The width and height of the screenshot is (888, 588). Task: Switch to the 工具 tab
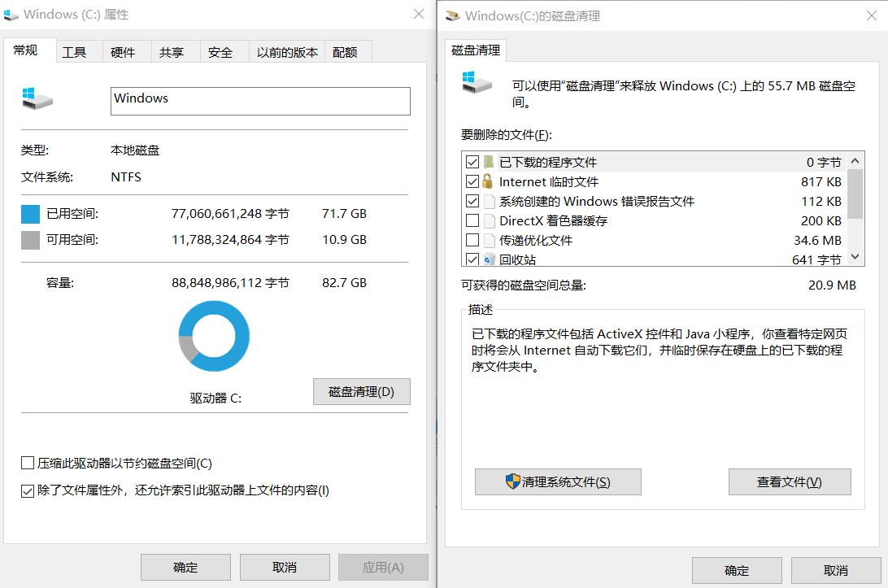[x=76, y=51]
